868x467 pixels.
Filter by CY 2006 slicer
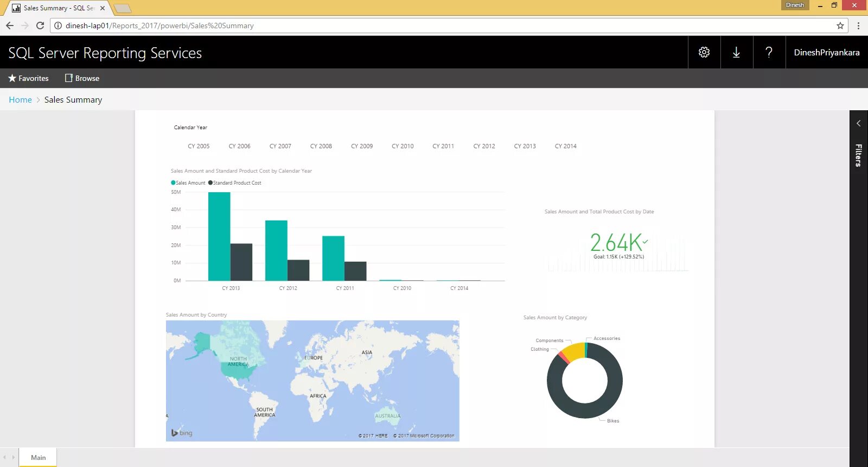point(239,146)
